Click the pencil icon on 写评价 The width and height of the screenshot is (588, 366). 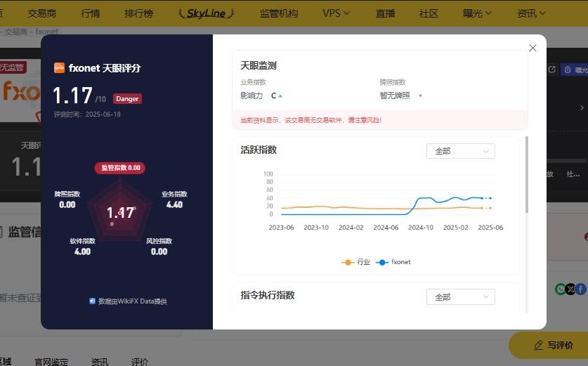click(x=539, y=345)
